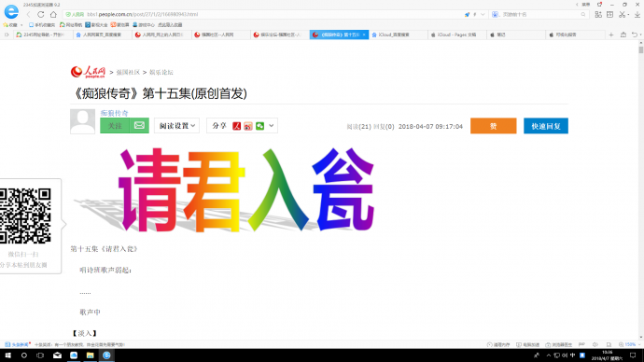644x362 pixels.
Task: Click the sidebar toggle before tabs
Action: pos(7,35)
